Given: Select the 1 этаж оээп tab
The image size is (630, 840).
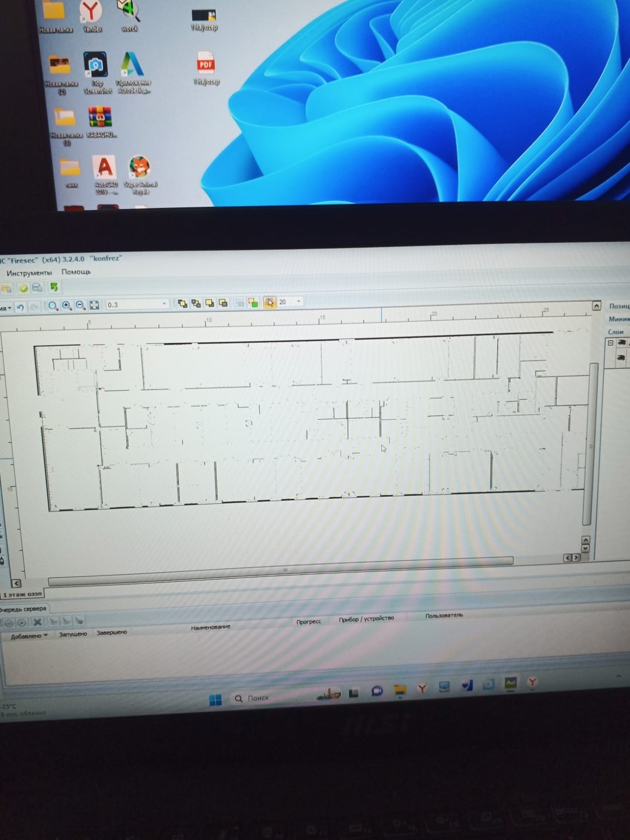Looking at the screenshot, I should [x=22, y=594].
